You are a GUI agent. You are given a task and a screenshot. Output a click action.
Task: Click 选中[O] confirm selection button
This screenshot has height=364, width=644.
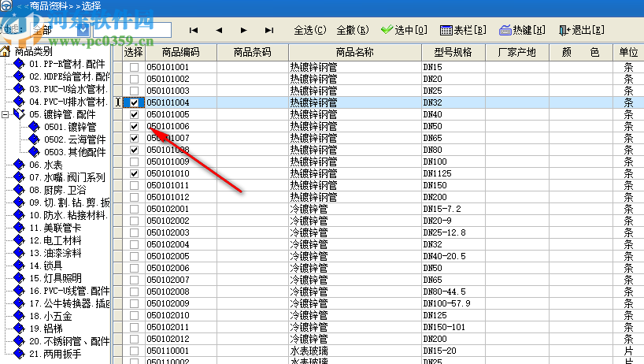[404, 30]
